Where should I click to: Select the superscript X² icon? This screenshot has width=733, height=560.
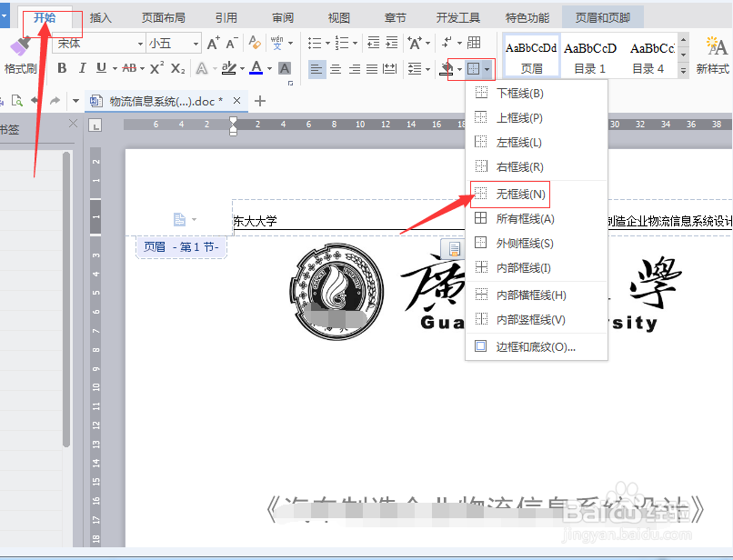156,68
